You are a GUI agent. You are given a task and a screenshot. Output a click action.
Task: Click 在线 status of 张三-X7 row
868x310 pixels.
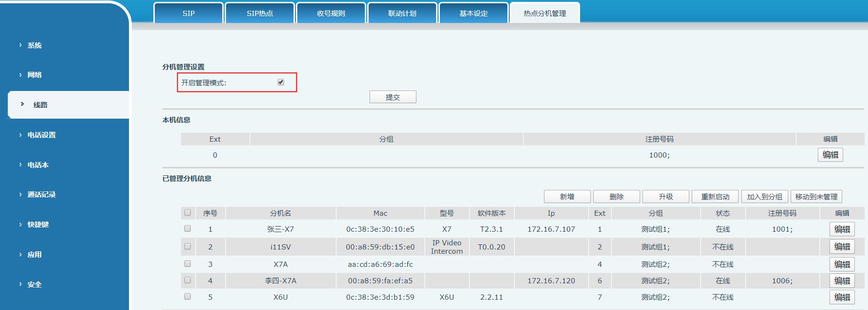pos(723,229)
